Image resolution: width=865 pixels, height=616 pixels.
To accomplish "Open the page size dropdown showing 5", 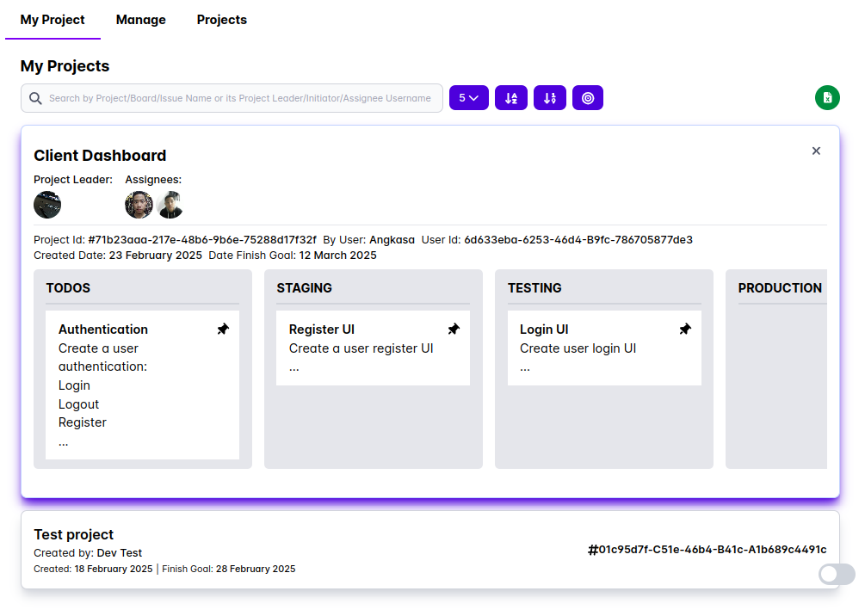I will pos(468,98).
